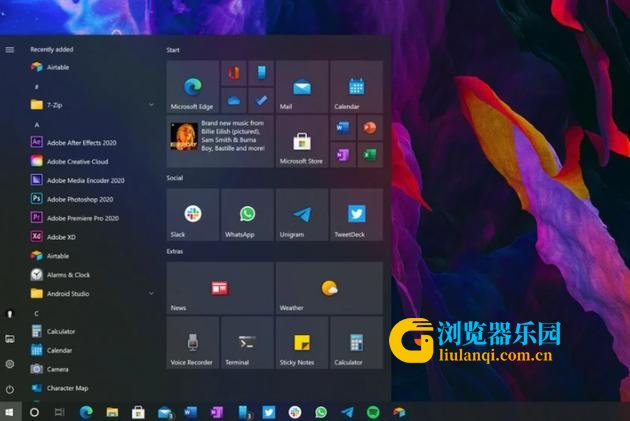Open the user account sidebar button

(x=10, y=314)
